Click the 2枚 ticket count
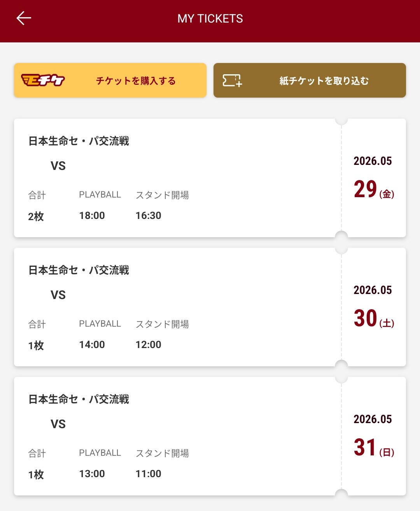The image size is (420, 511). [36, 216]
